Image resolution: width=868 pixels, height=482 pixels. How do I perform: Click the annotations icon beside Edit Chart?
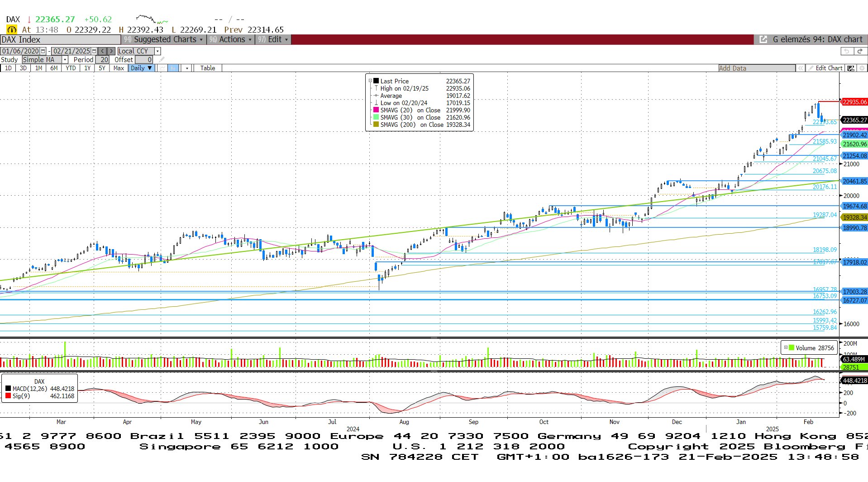point(851,68)
